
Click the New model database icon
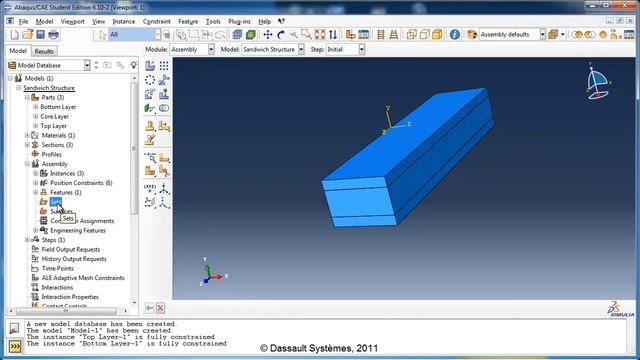(15, 35)
